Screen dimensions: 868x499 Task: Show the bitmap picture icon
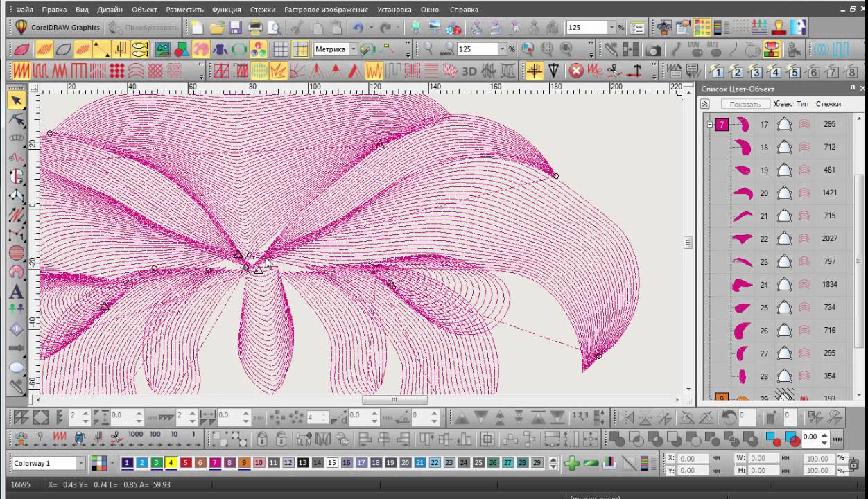tap(163, 50)
